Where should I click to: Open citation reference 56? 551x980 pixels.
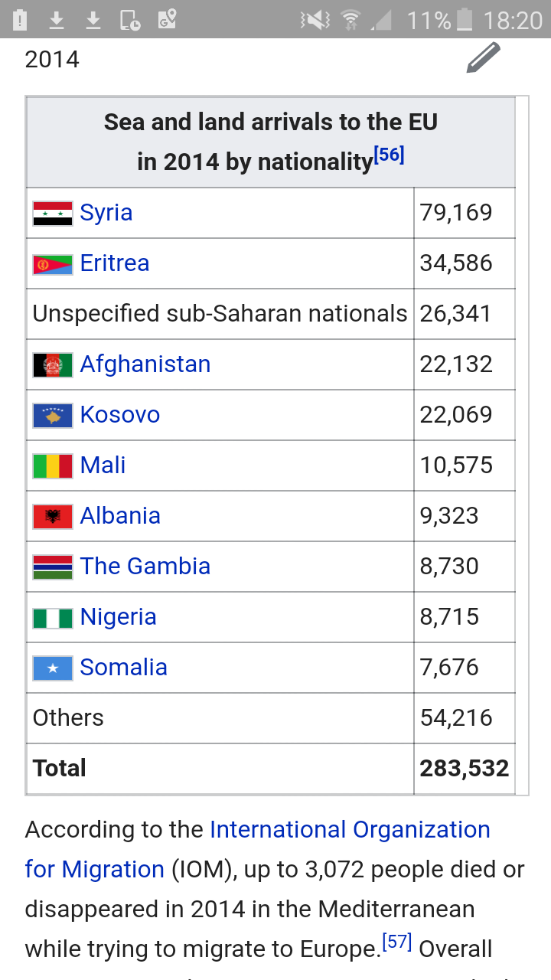click(x=389, y=155)
